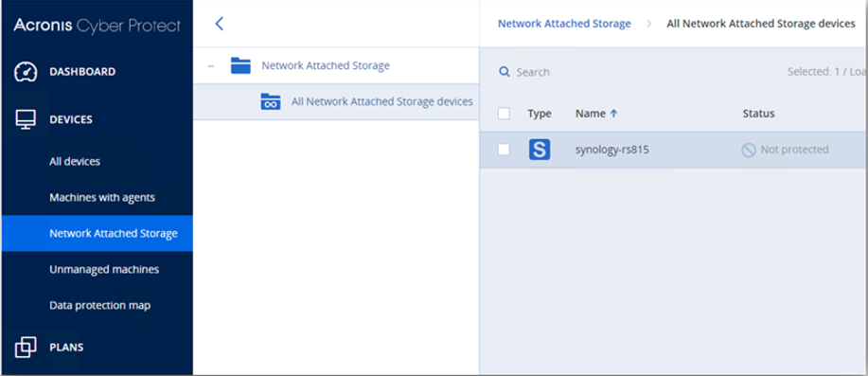Click the Acronis Cyber Protect logo
The image size is (868, 376).
[97, 26]
